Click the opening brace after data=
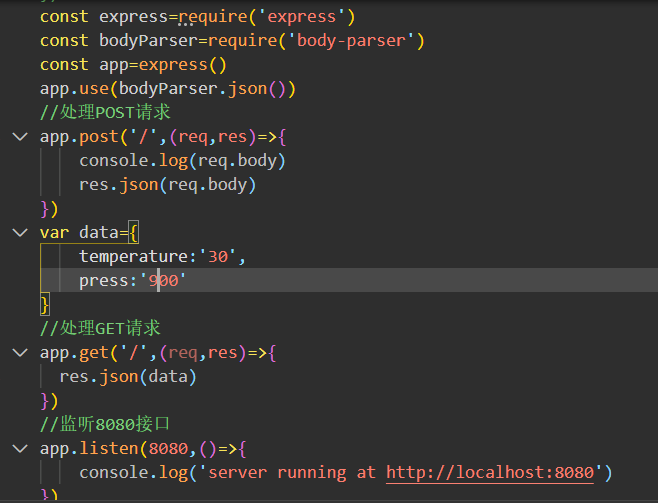The height and width of the screenshot is (503, 658). point(133,232)
